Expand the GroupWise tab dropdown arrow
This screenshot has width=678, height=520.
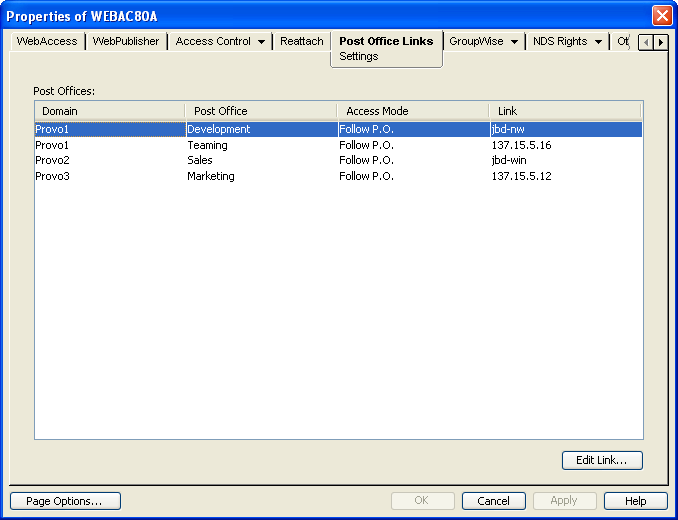[515, 42]
